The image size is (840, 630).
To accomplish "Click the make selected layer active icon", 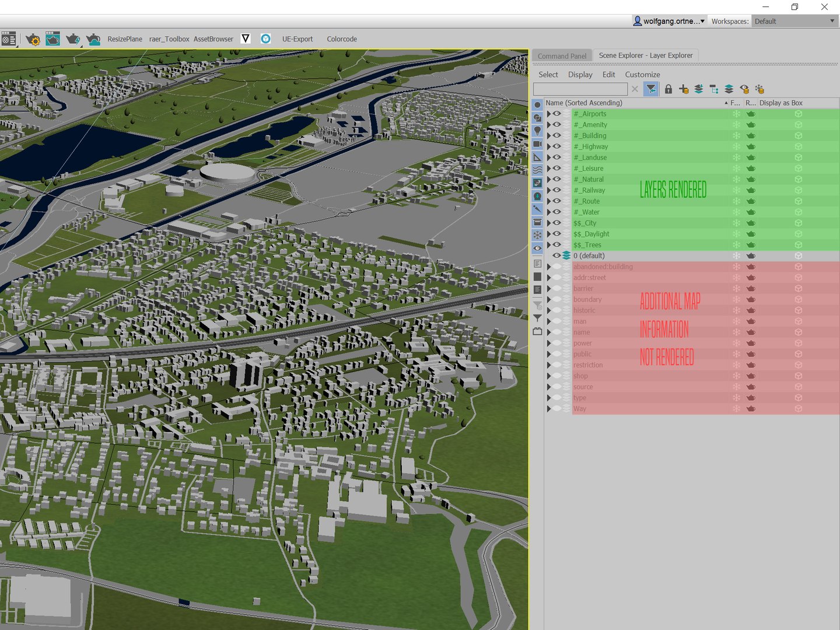I will (729, 89).
